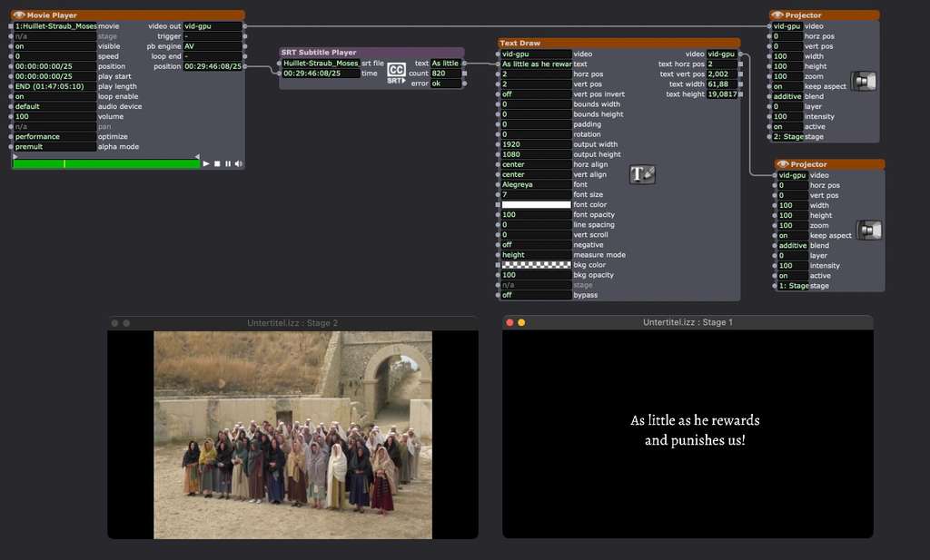Click the Movie Player stop button
This screenshot has width=930, height=560.
click(217, 163)
